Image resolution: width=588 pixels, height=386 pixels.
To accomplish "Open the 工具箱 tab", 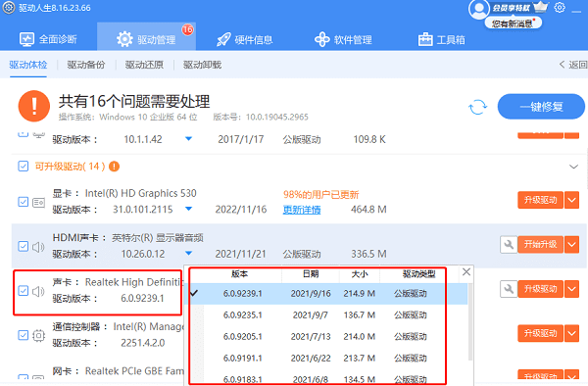I will (x=442, y=39).
